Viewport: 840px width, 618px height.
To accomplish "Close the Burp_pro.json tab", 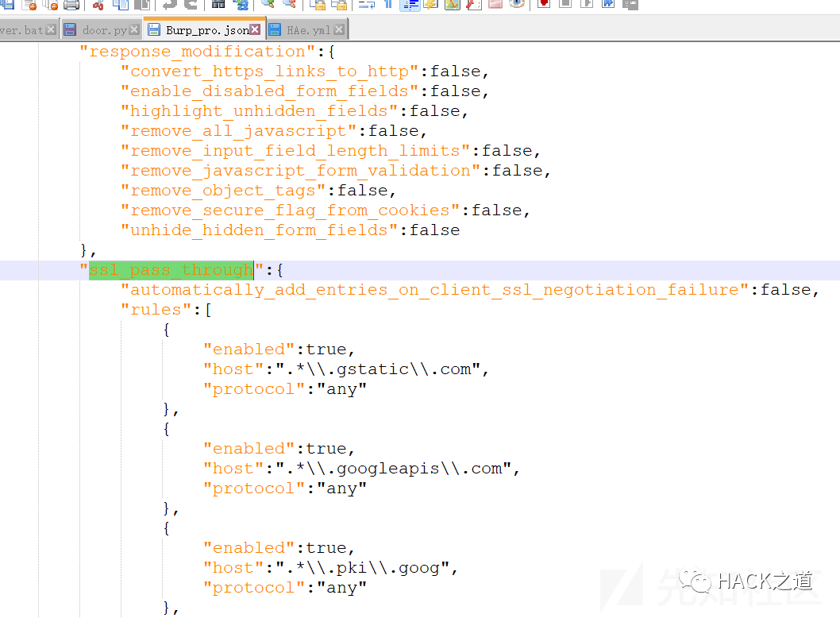I will 256,29.
